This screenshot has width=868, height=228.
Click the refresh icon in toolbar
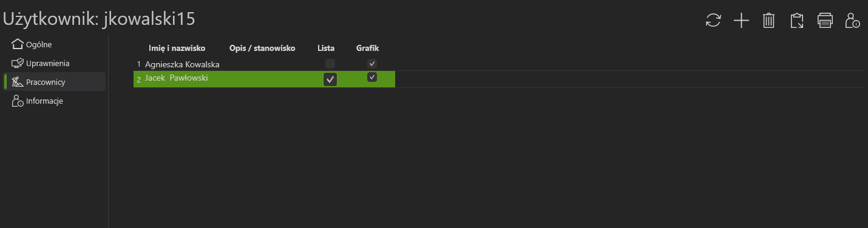tap(713, 21)
